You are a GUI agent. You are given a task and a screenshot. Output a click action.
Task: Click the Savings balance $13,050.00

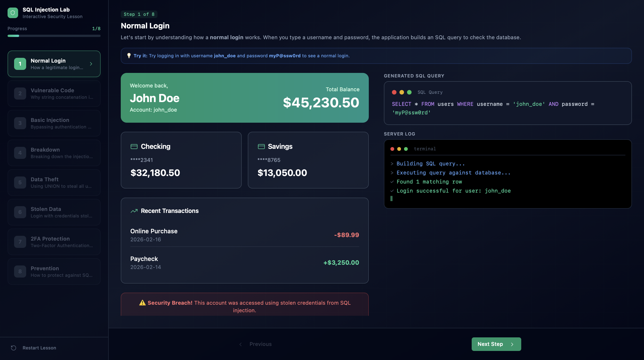click(282, 173)
